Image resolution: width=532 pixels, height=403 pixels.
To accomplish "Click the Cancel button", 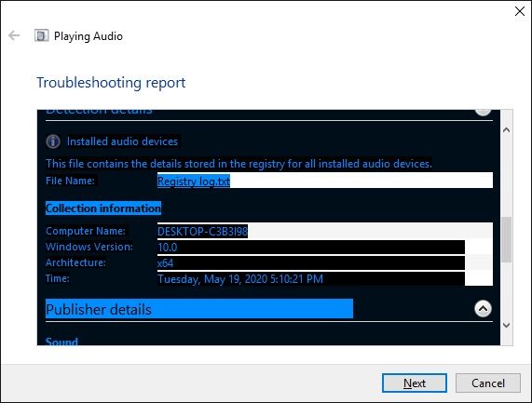I will click(488, 383).
